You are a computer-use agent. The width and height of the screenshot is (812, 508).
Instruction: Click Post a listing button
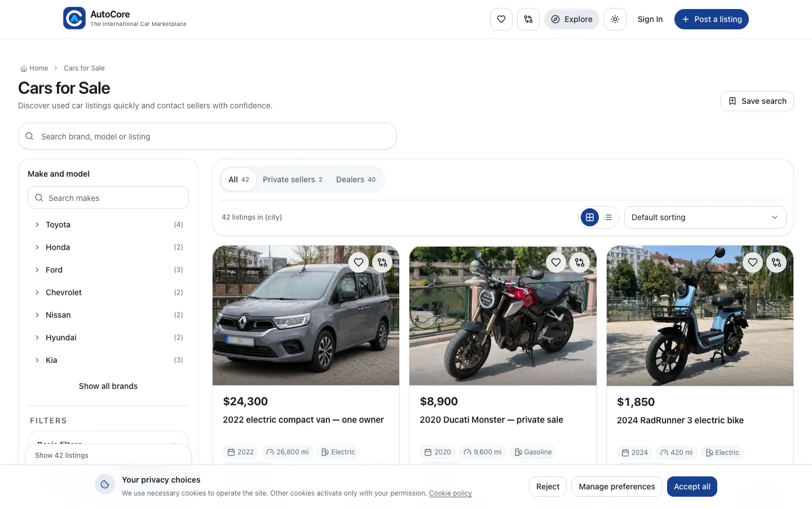click(712, 19)
